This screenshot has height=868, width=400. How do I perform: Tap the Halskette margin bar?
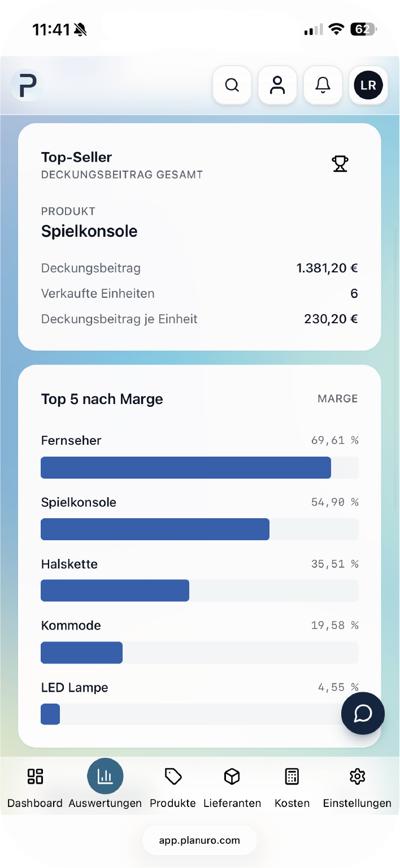click(x=115, y=591)
